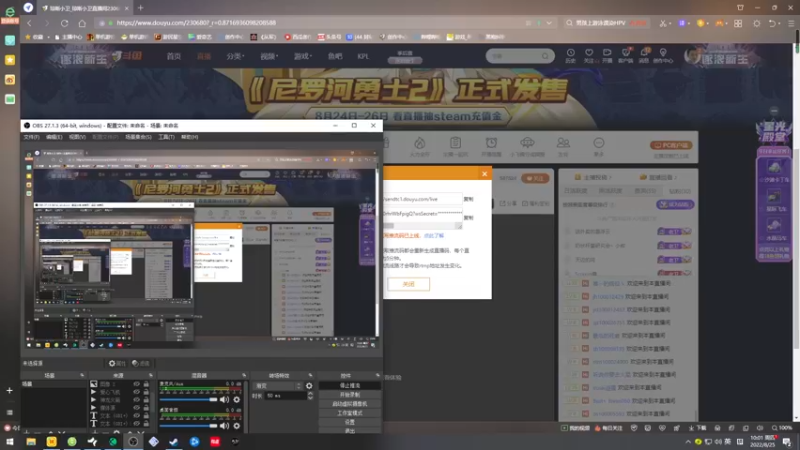
Task: Click the clipboard task icon in streamer toolbar
Action: pyautogui.click(x=455, y=143)
